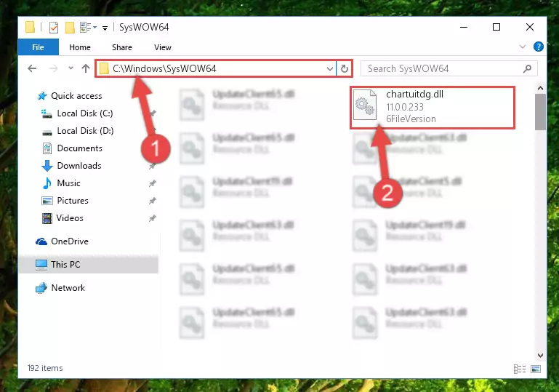The width and height of the screenshot is (559, 392).
Task: Open the recent locations dropdown arrow
Action: [x=71, y=68]
